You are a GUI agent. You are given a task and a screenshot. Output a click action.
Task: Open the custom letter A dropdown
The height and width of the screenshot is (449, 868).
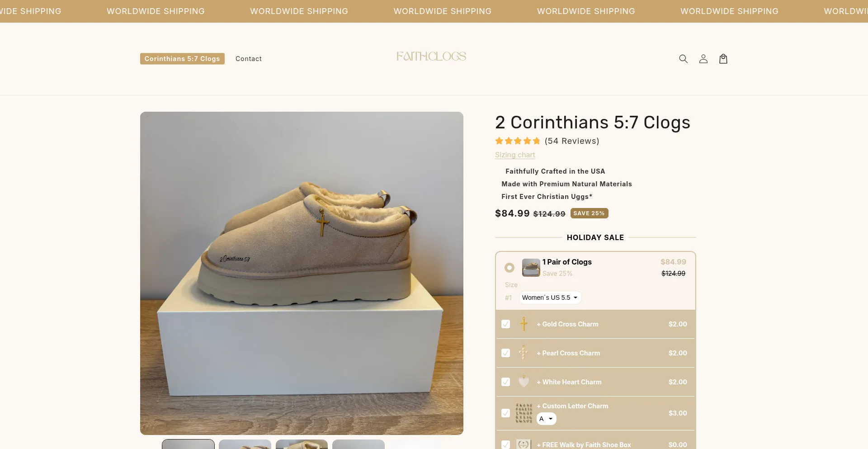tap(546, 419)
